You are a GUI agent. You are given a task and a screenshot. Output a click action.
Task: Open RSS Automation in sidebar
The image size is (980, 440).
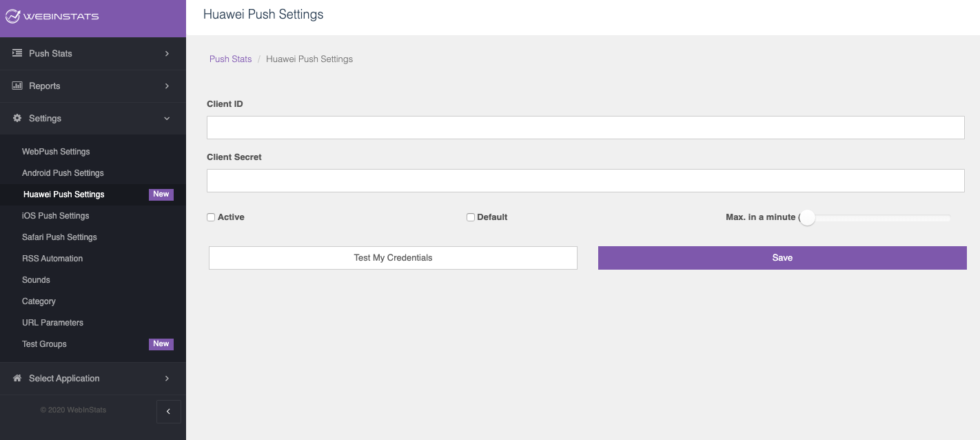(52, 259)
